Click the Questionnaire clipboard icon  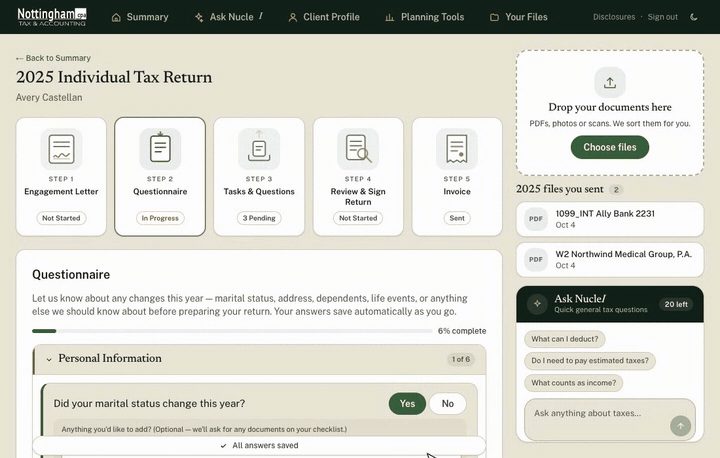[160, 149]
